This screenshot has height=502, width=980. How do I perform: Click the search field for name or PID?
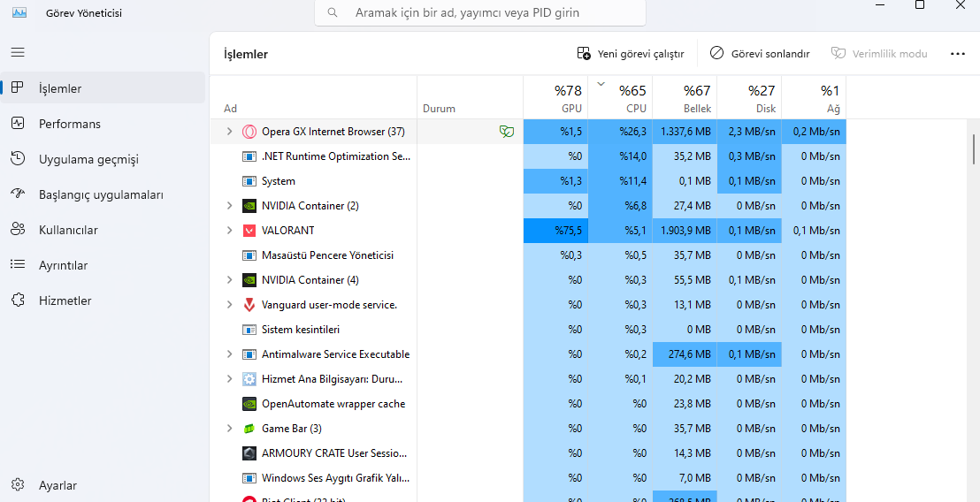coord(480,12)
